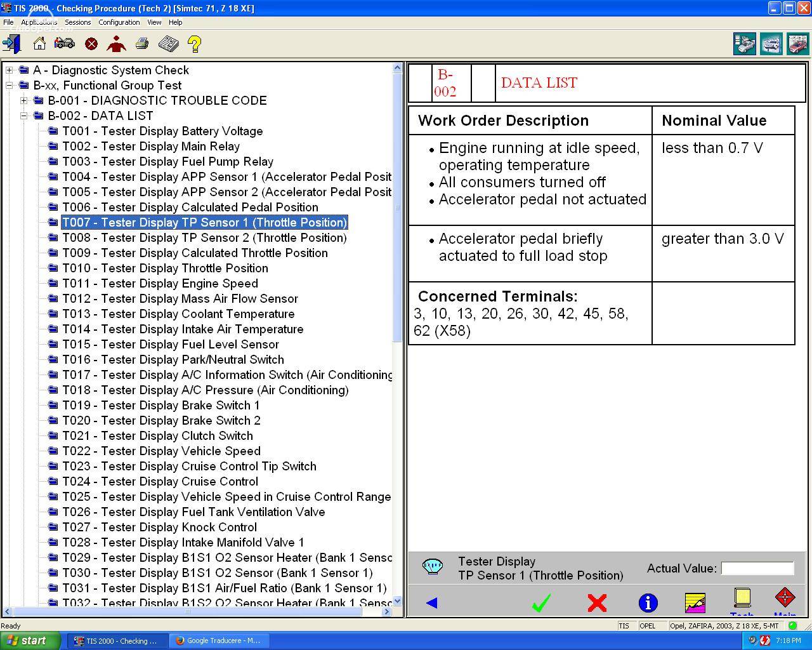Image resolution: width=812 pixels, height=650 pixels.
Task: Switch to TIS 2000 taskbar button
Action: pyautogui.click(x=118, y=640)
